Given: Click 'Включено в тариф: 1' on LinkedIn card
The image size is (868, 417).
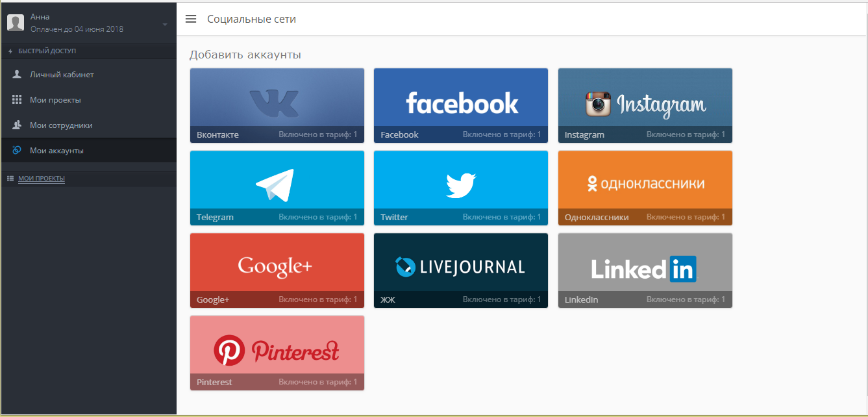Looking at the screenshot, I should 686,299.
